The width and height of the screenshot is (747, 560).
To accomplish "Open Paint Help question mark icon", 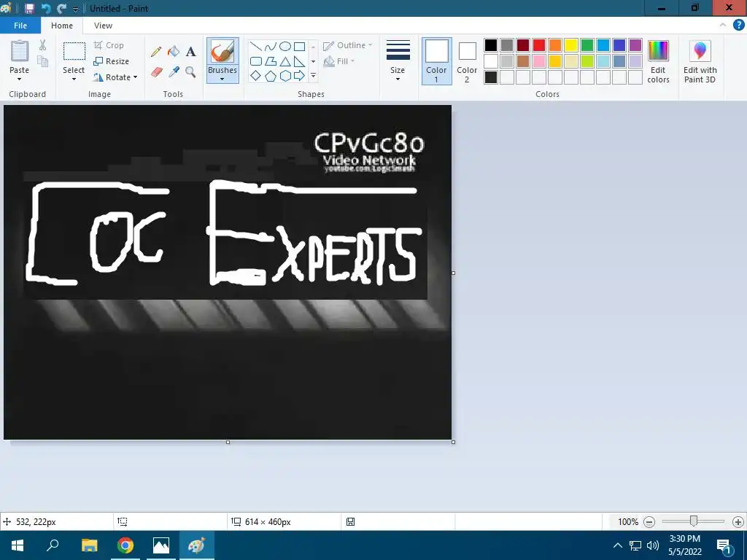I will [x=738, y=26].
